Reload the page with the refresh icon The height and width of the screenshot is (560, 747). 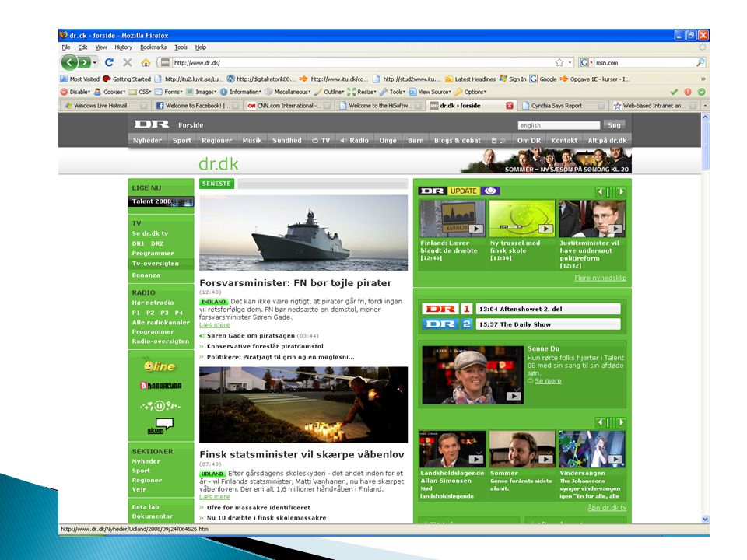pyautogui.click(x=109, y=62)
